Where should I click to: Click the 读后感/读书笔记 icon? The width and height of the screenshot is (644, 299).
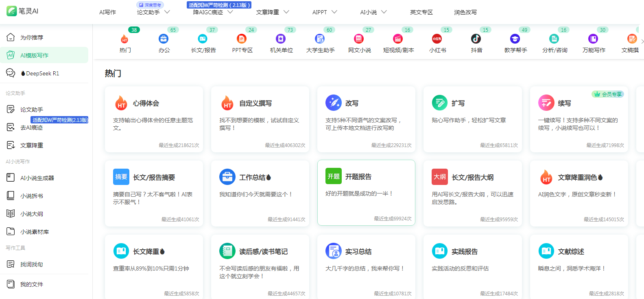click(x=227, y=251)
